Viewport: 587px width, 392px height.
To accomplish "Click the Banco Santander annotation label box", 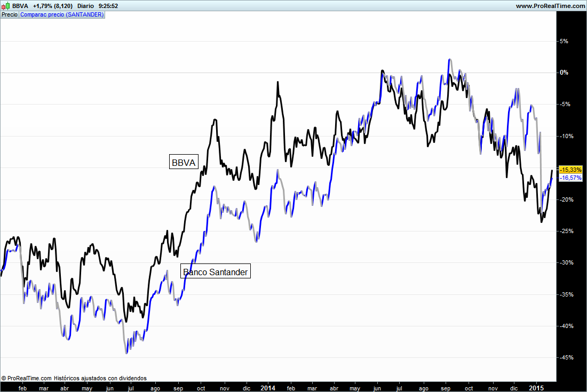I will [216, 271].
